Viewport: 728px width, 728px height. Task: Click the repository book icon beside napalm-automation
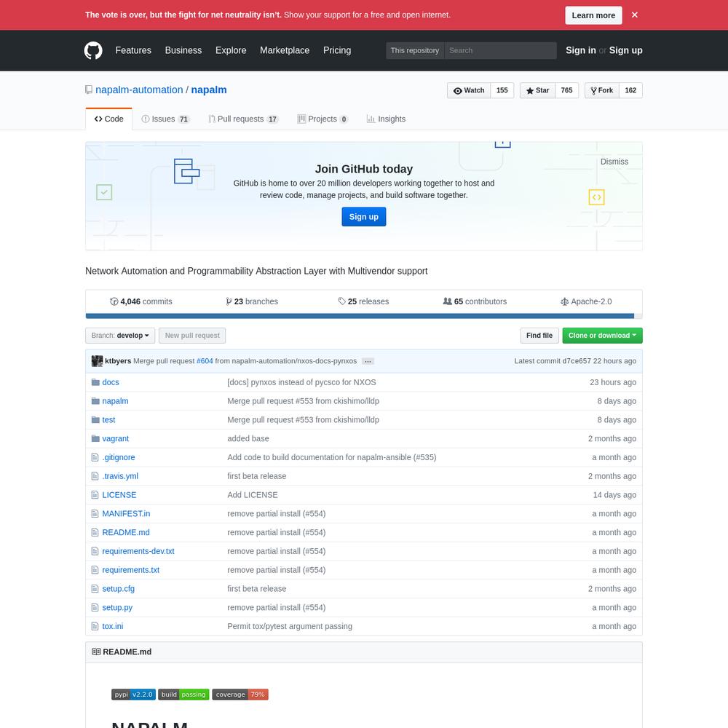click(x=89, y=90)
